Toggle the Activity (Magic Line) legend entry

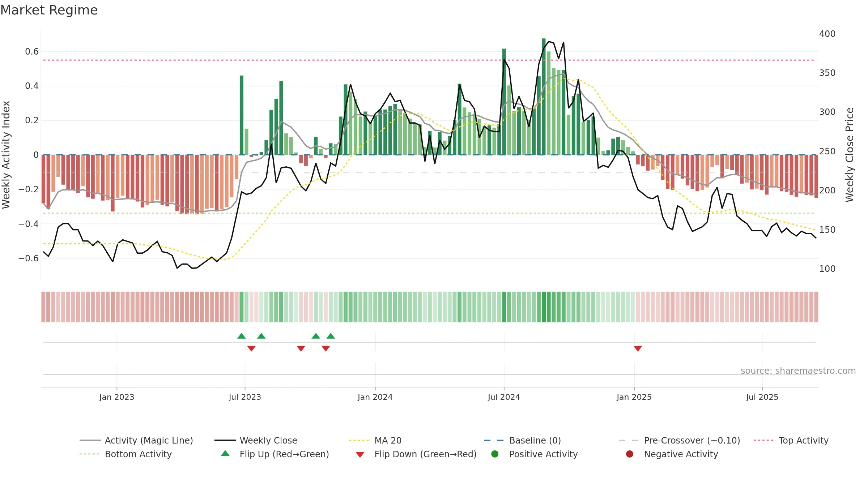coord(136,440)
